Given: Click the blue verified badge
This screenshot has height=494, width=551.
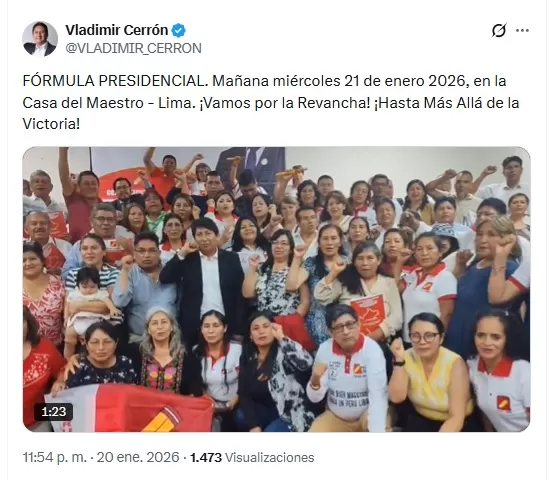Looking at the screenshot, I should click(179, 31).
